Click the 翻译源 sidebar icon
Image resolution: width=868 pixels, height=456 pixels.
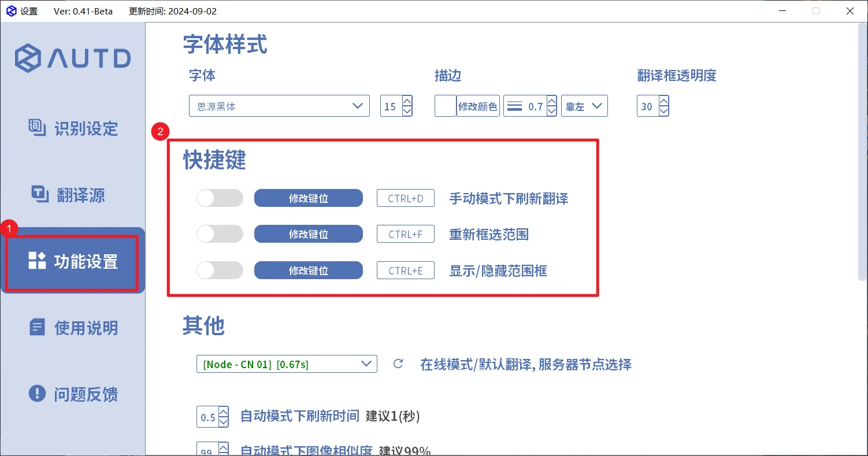(x=40, y=195)
